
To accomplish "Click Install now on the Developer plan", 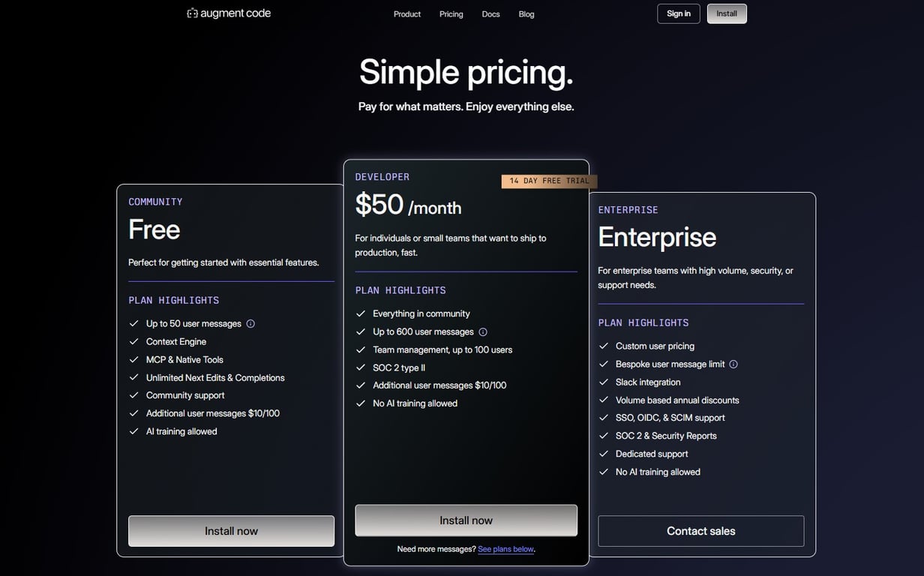I will pyautogui.click(x=466, y=520).
